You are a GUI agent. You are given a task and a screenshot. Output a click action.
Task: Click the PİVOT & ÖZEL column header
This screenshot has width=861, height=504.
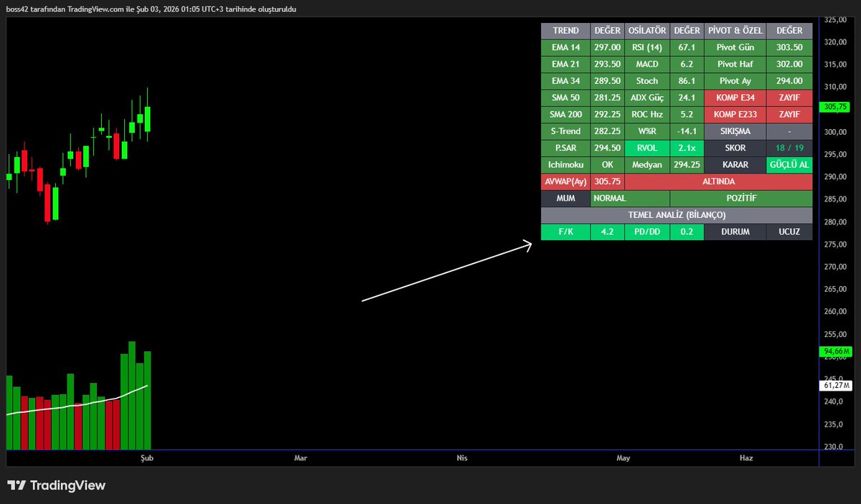click(735, 31)
